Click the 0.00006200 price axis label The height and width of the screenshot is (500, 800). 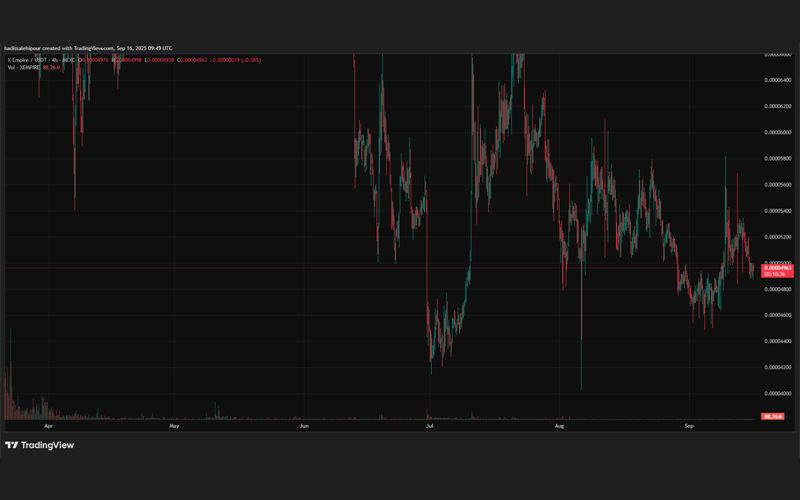[x=778, y=106]
